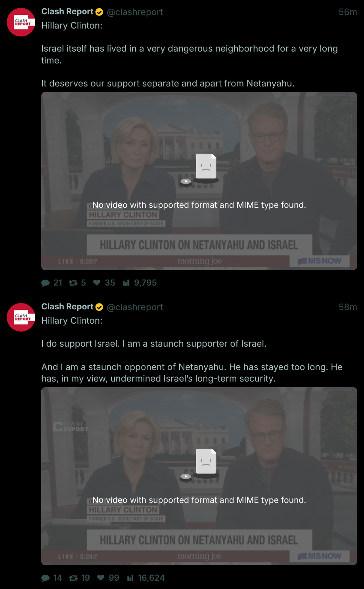The width and height of the screenshot is (364, 589).
Task: Click verified badge on first tweet
Action: point(100,12)
